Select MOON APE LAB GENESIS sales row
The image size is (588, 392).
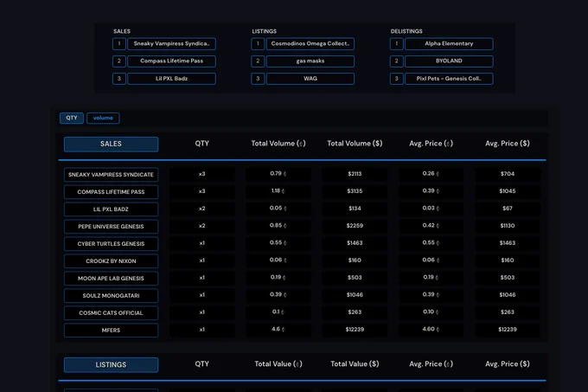[x=111, y=278]
